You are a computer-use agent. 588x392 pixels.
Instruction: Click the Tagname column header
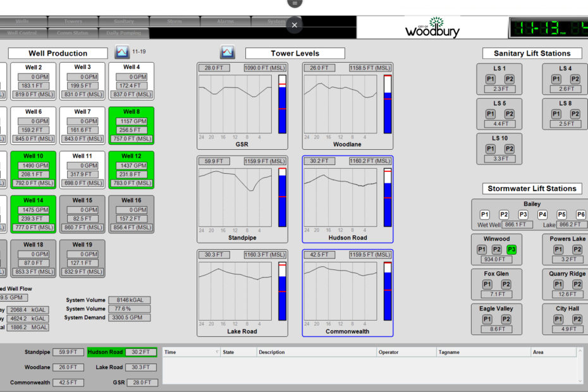(x=483, y=352)
